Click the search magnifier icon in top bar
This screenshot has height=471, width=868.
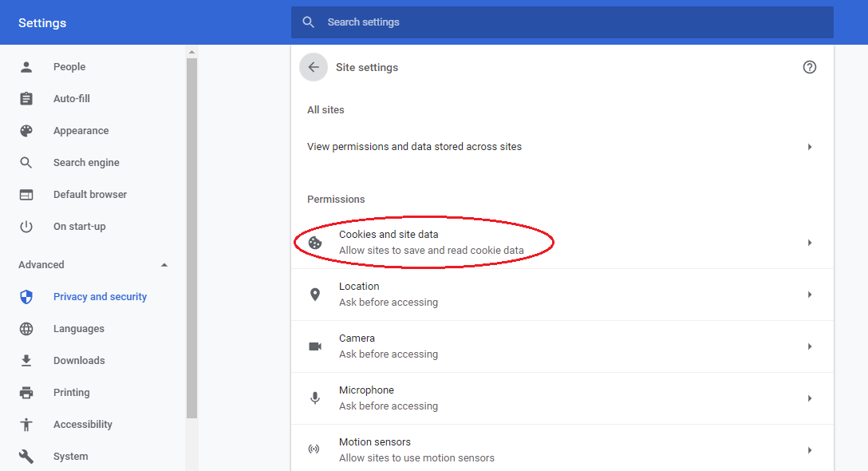pos(308,22)
